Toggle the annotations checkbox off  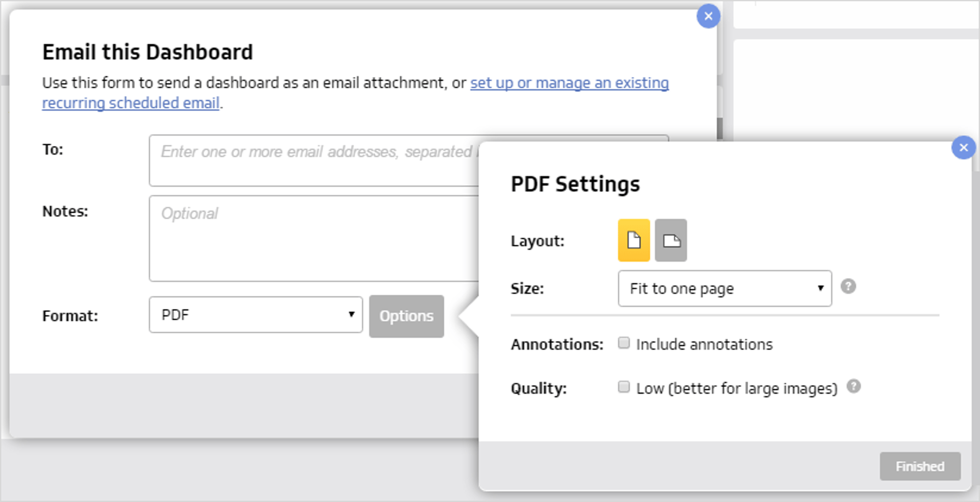(x=623, y=343)
